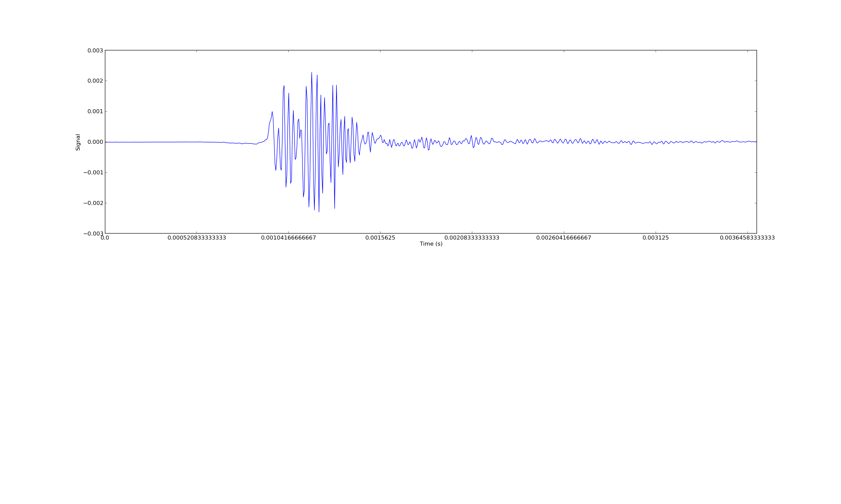Click the 0.00364583333333 x-axis tick label
The image size is (841, 504).
[747, 238]
